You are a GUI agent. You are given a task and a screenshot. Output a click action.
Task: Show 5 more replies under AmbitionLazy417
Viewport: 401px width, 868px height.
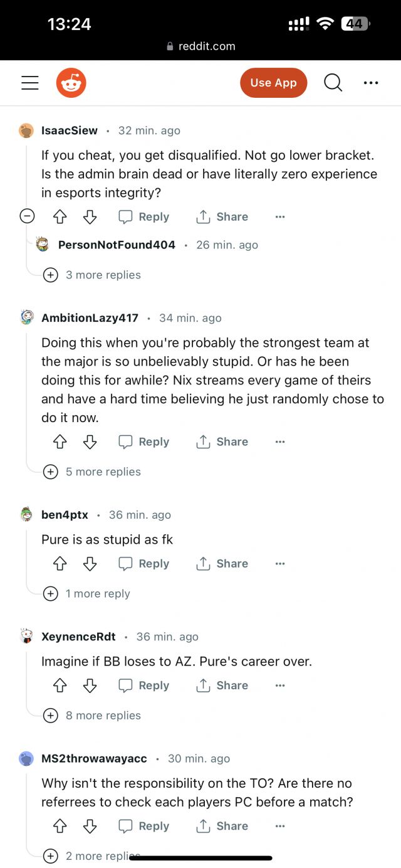coord(104,472)
